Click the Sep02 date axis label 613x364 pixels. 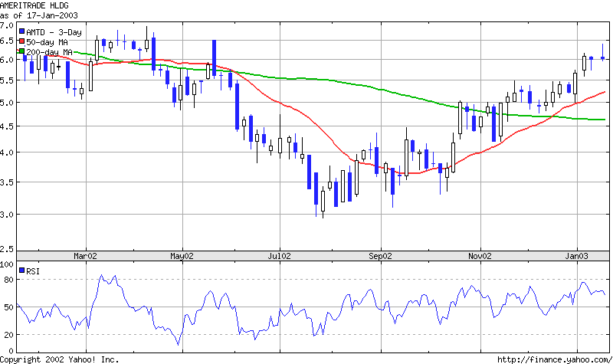pos(380,257)
